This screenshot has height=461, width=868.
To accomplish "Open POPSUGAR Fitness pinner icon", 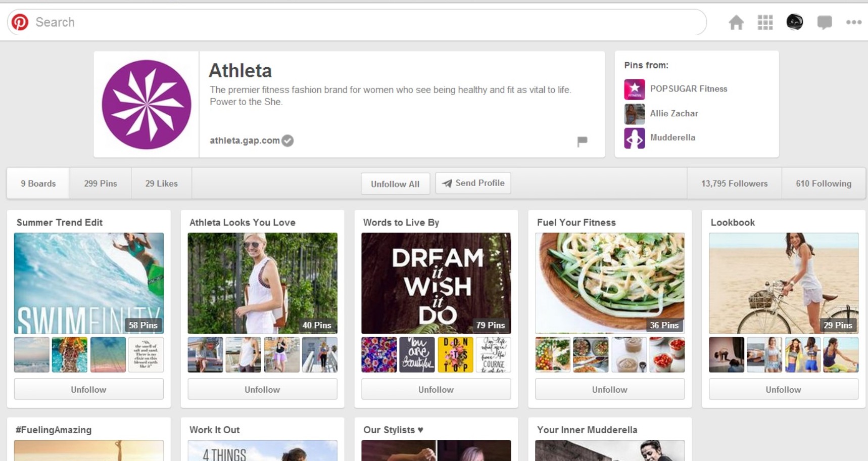I will [634, 89].
